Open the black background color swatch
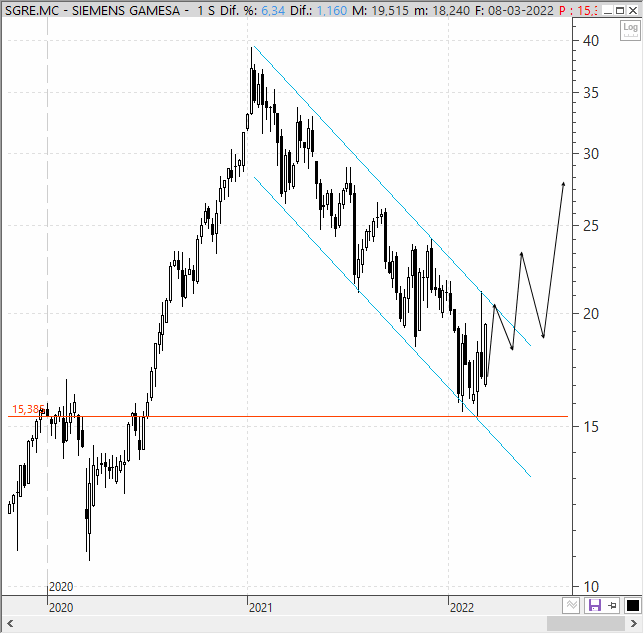This screenshot has height=634, width=644. point(632,605)
